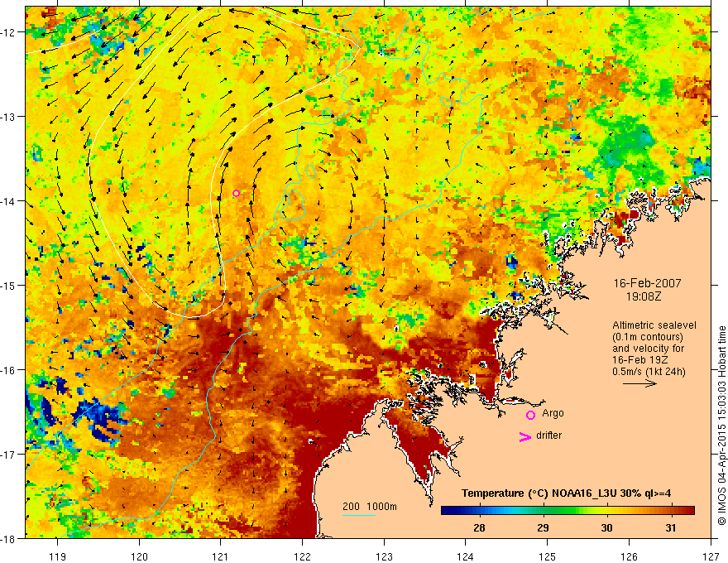
Task: Click latitude axis label '-17'
Action: click(x=8, y=455)
